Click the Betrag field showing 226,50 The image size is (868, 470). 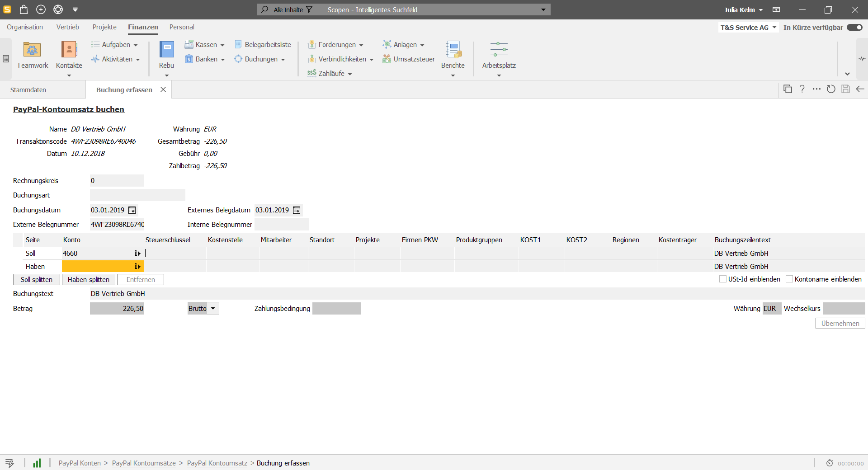click(x=117, y=309)
